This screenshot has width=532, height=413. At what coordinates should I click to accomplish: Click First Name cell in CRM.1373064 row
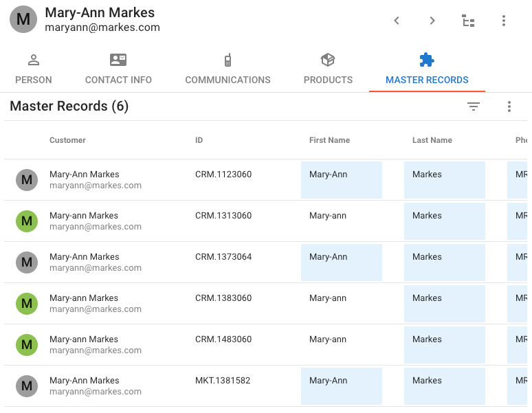342,263
